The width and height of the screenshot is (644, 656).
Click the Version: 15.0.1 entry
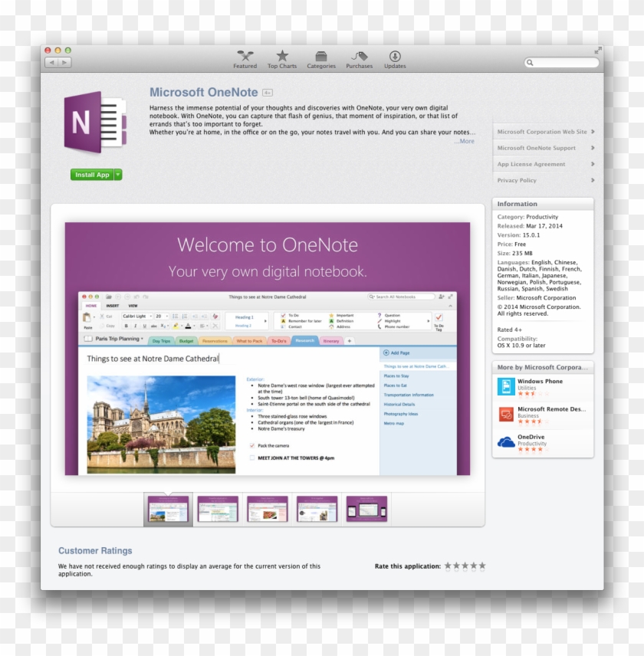(x=518, y=235)
